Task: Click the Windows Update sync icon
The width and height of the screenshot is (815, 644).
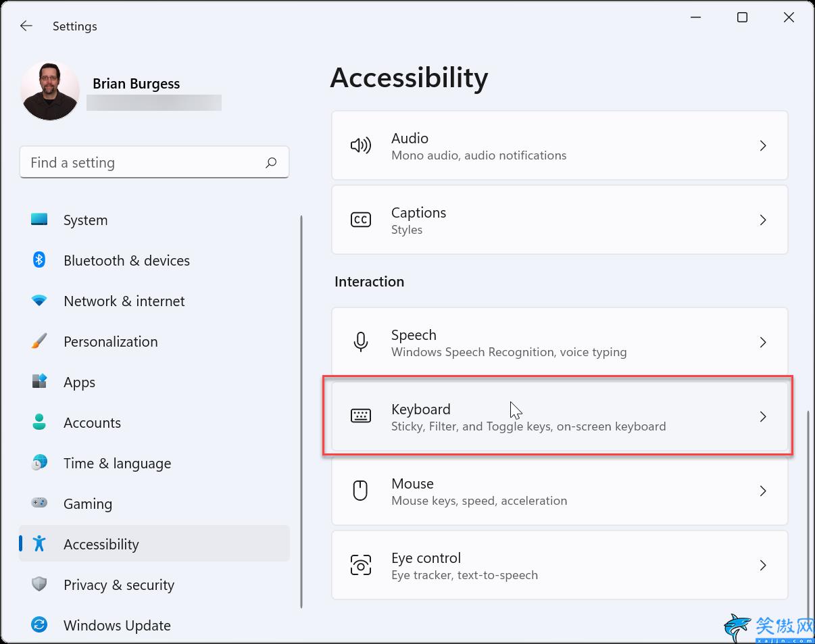Action: [39, 624]
